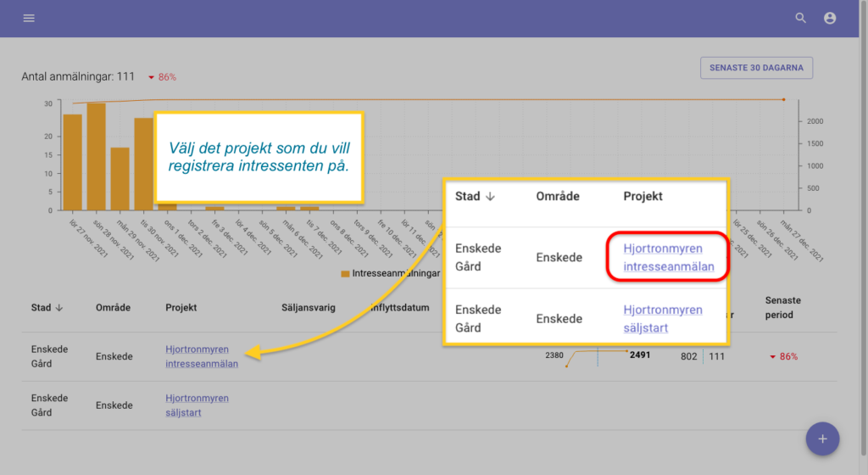Open the user account icon
Screen dimensions: 868x475
pos(830,18)
